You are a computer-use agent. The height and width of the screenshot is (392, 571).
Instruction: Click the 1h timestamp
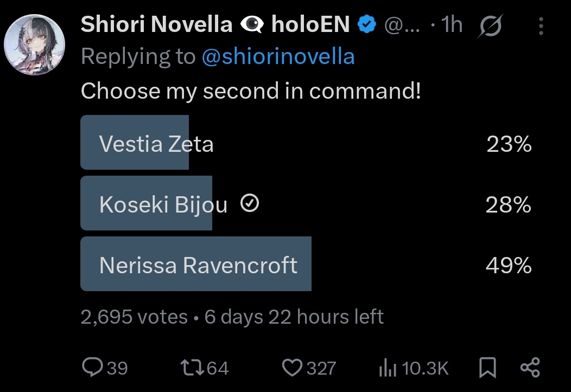click(452, 25)
